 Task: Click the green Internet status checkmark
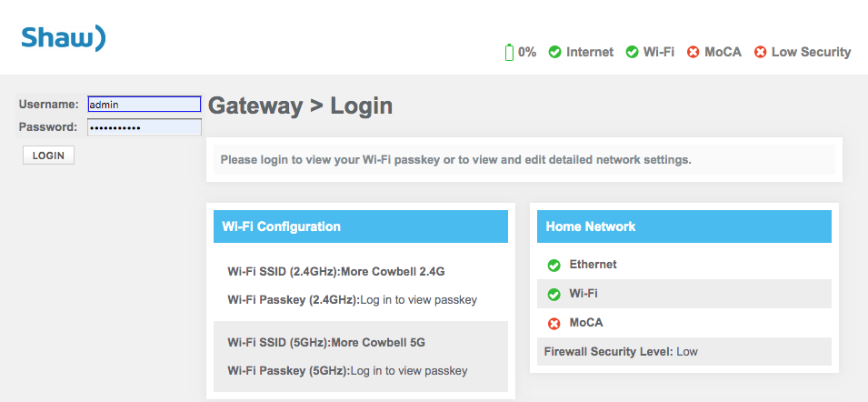click(554, 52)
